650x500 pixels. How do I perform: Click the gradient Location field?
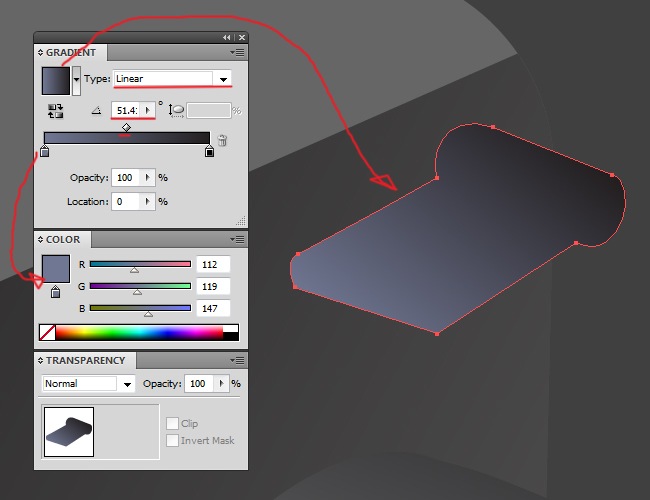pyautogui.click(x=126, y=201)
